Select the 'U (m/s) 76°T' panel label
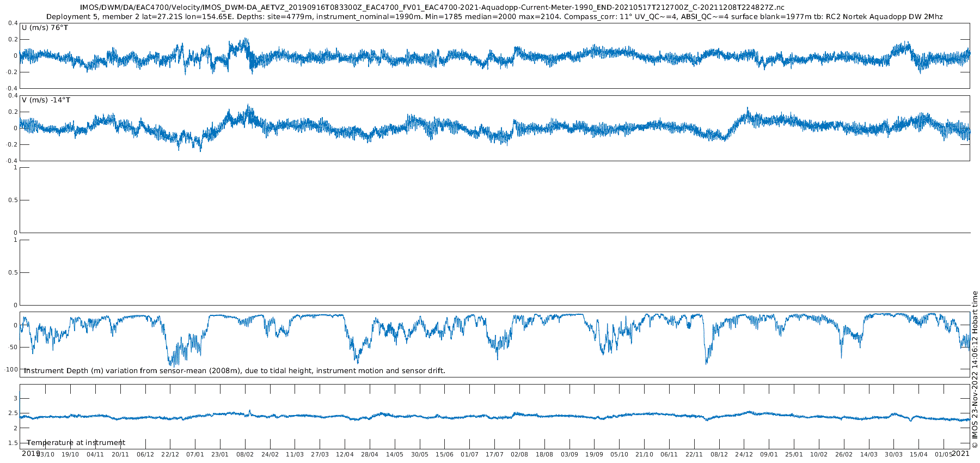Screen dimensions: 980x463 pyautogui.click(x=45, y=28)
